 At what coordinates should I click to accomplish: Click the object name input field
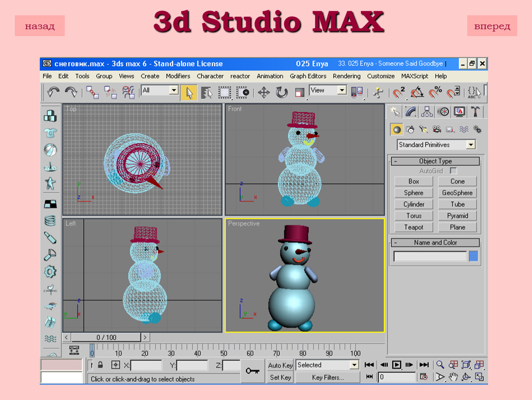click(430, 256)
